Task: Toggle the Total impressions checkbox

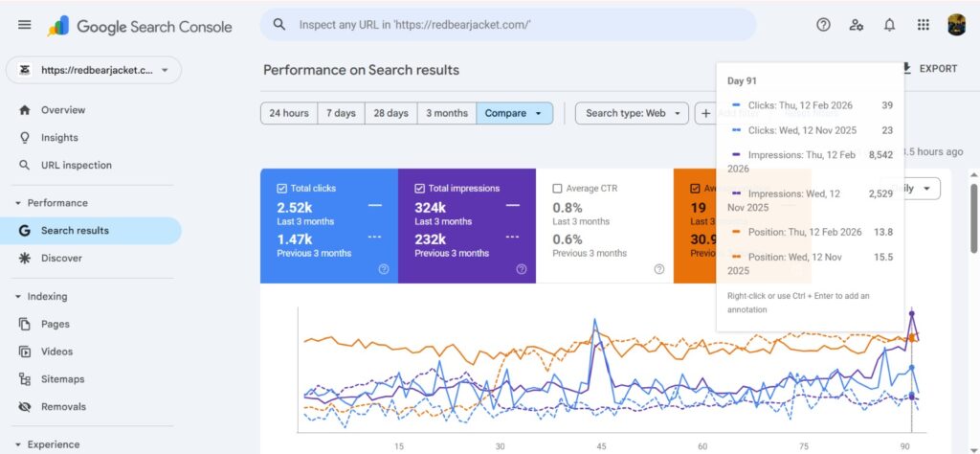Action: [x=420, y=189]
